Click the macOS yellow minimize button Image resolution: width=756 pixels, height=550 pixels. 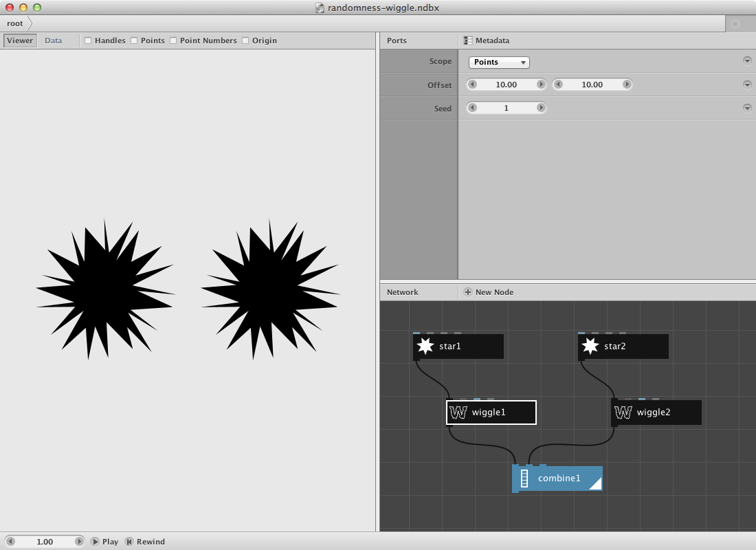pos(23,8)
